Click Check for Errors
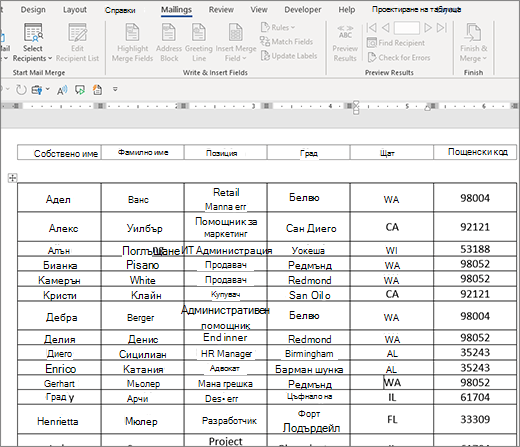This screenshot has width=520, height=447. (399, 58)
